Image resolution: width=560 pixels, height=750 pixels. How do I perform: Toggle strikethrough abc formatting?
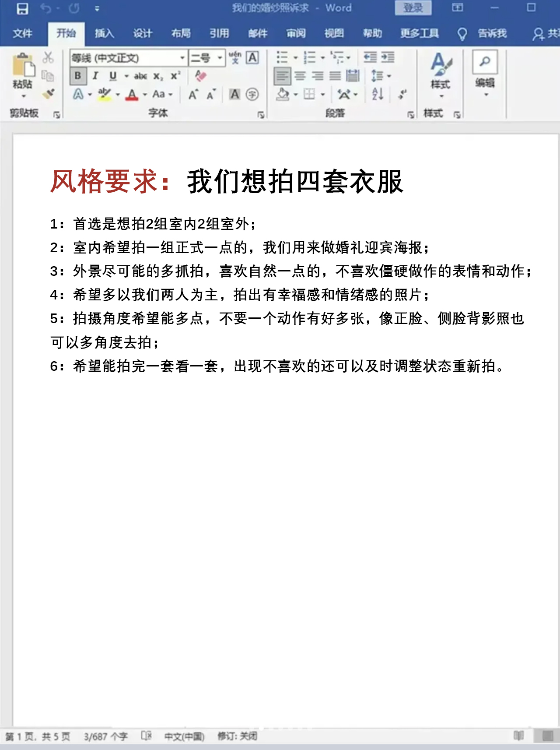(140, 76)
